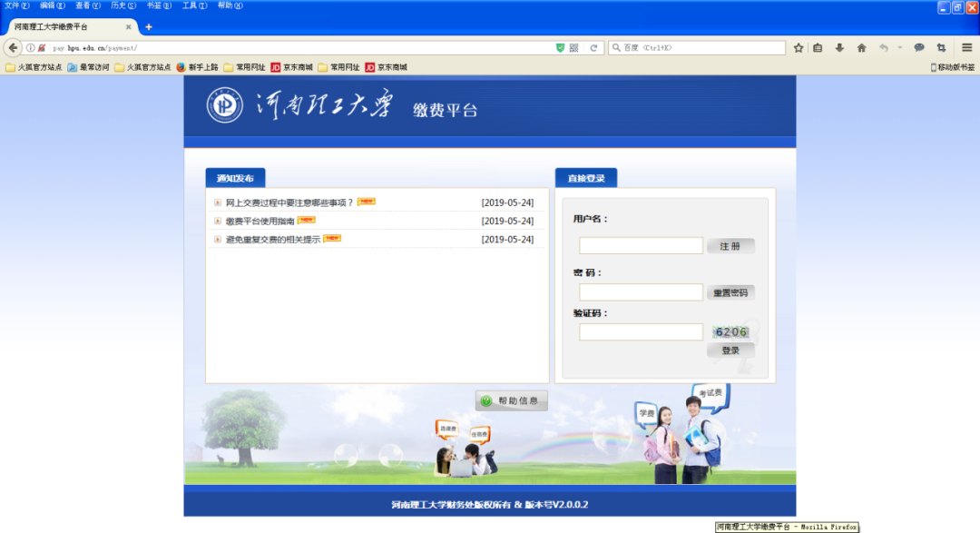Click the green shield icon in address bar
Image resolution: width=980 pixels, height=533 pixels.
(x=560, y=47)
